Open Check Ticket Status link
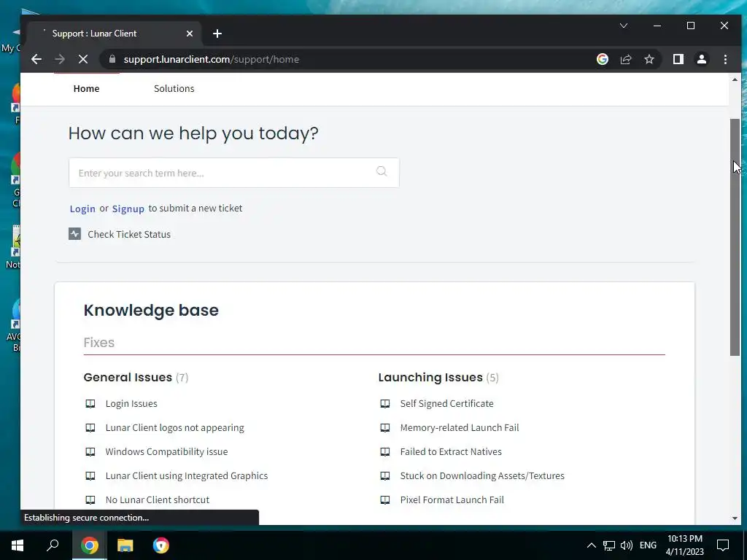This screenshot has width=747, height=560. pyautogui.click(x=129, y=234)
